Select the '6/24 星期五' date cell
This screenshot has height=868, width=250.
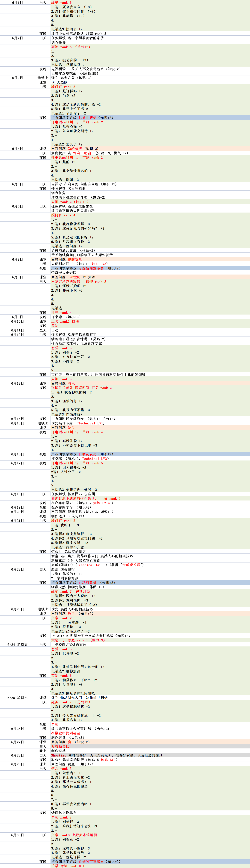pyautogui.click(x=18, y=644)
